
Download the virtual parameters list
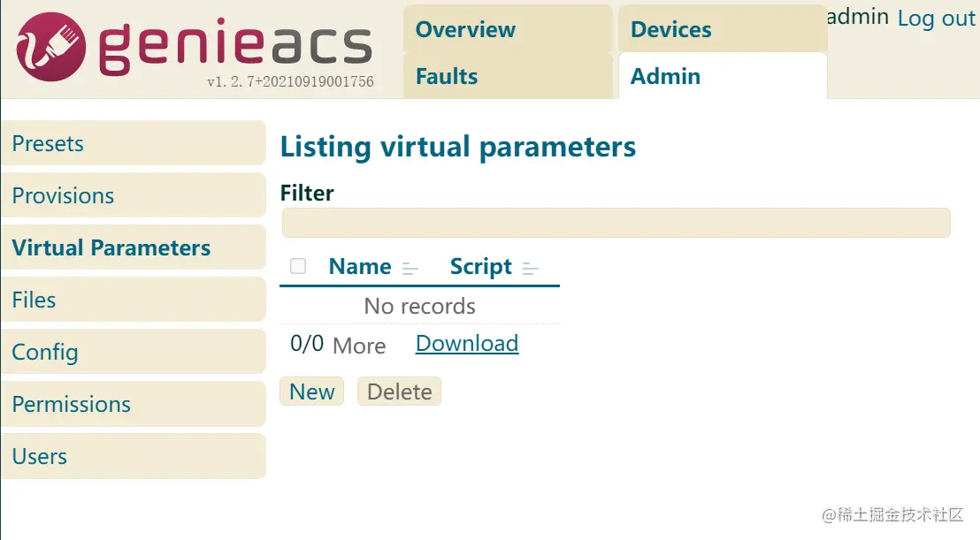click(x=467, y=343)
